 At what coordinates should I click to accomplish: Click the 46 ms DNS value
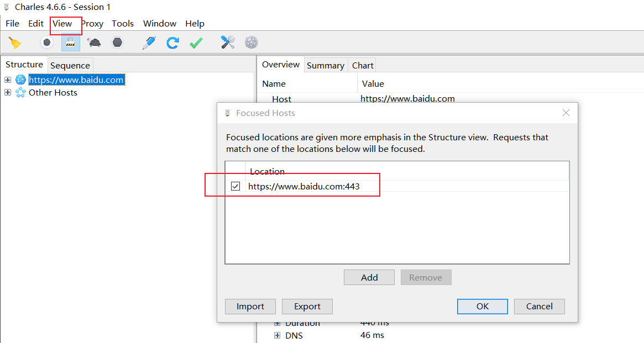pyautogui.click(x=372, y=335)
